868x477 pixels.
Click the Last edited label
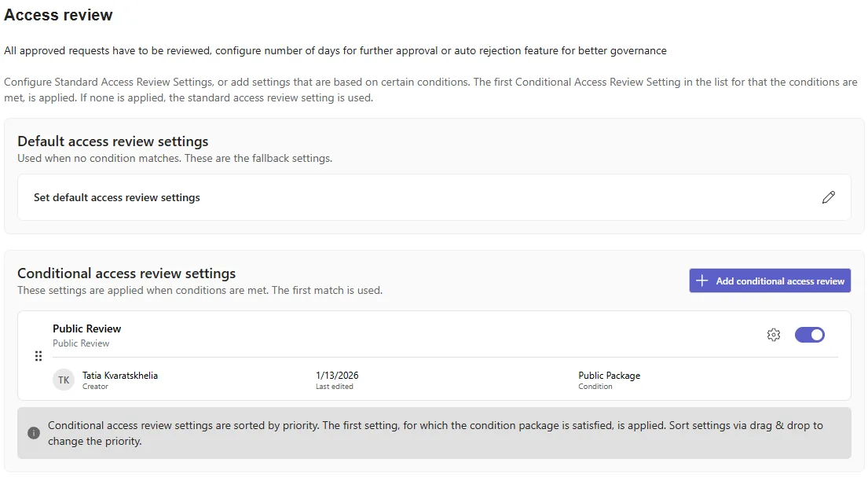[335, 387]
